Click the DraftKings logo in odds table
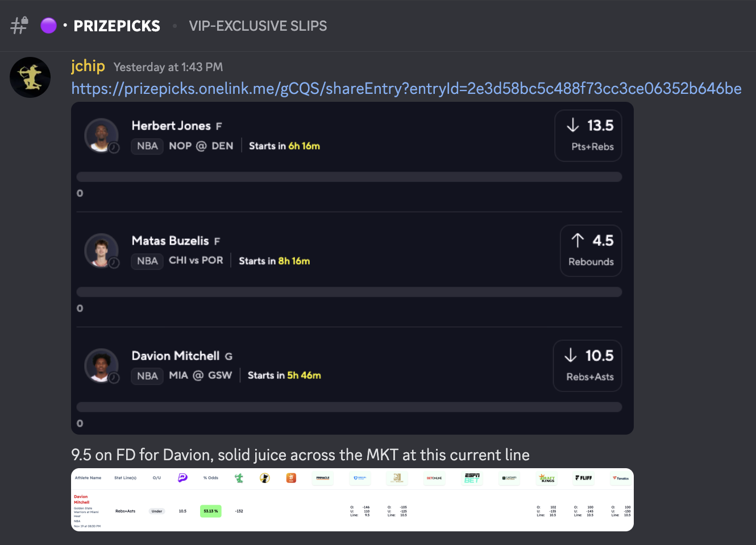The image size is (756, 545). (547, 478)
